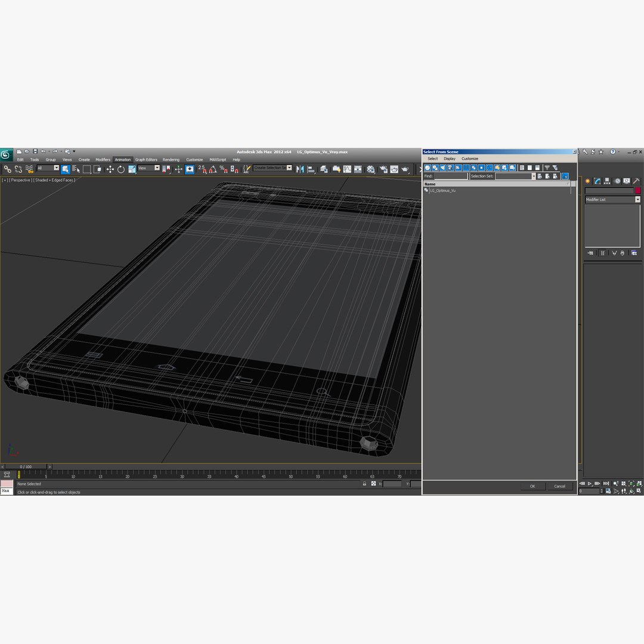Open Select by Name tool
This screenshot has width=644, height=644.
point(76,169)
